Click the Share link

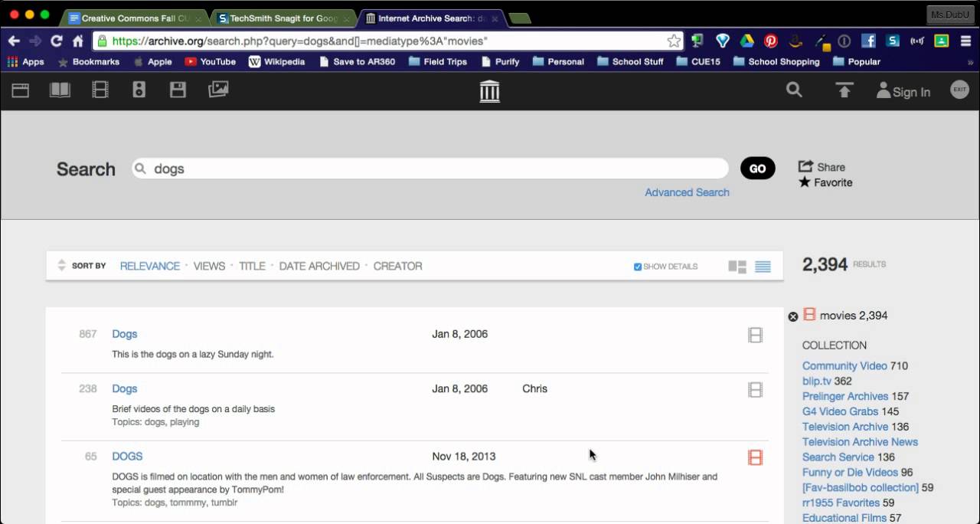822,167
